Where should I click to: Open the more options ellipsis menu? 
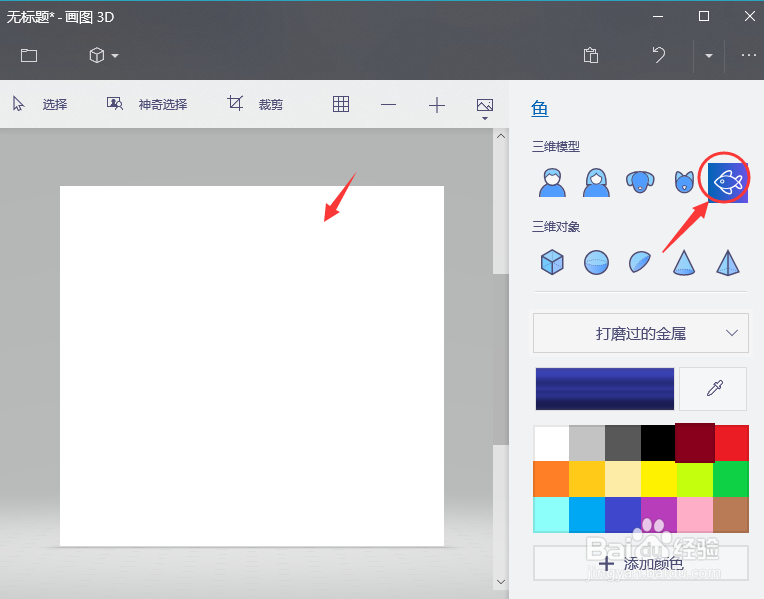748,55
